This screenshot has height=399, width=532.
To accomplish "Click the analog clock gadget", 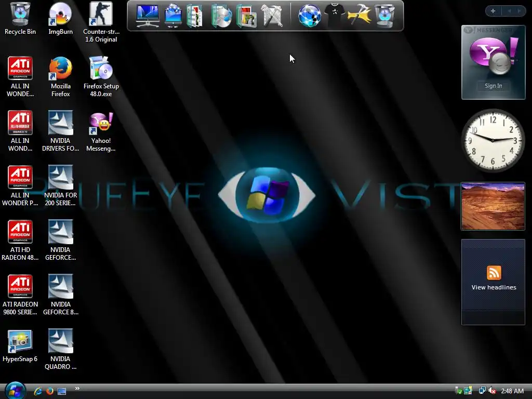I will [x=493, y=140].
